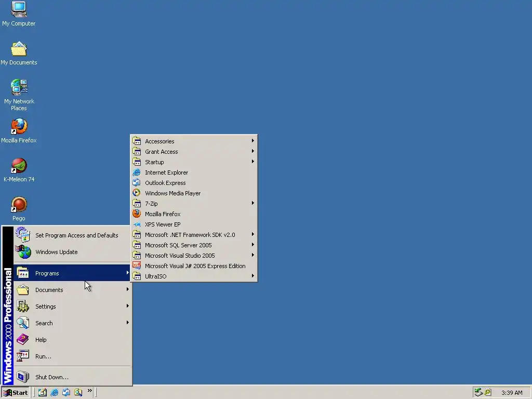Launch Mozilla Firefox from Programs menu
The image size is (532, 399).
[x=194, y=214]
